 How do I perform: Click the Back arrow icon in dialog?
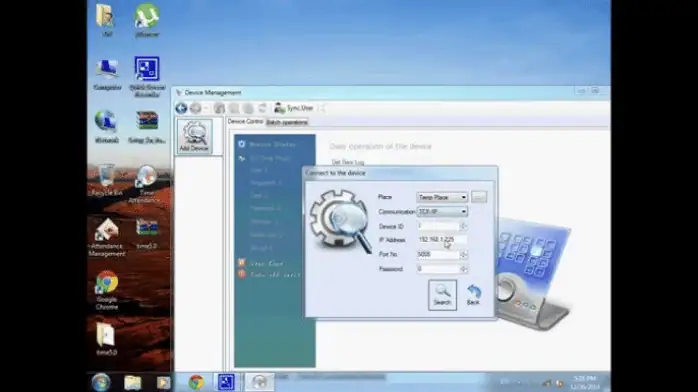tap(473, 295)
